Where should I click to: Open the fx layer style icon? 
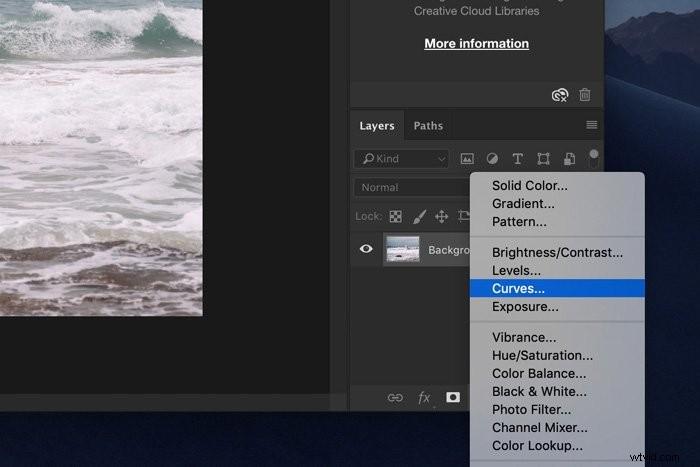tap(424, 397)
